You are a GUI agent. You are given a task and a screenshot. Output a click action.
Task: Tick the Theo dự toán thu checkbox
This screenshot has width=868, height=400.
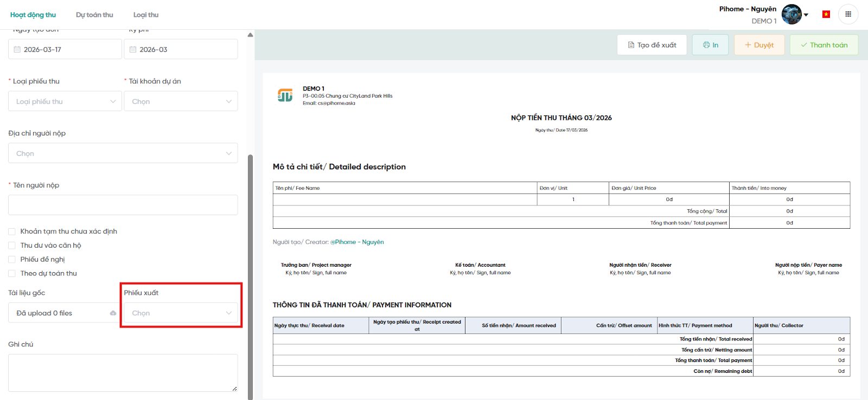tap(12, 274)
